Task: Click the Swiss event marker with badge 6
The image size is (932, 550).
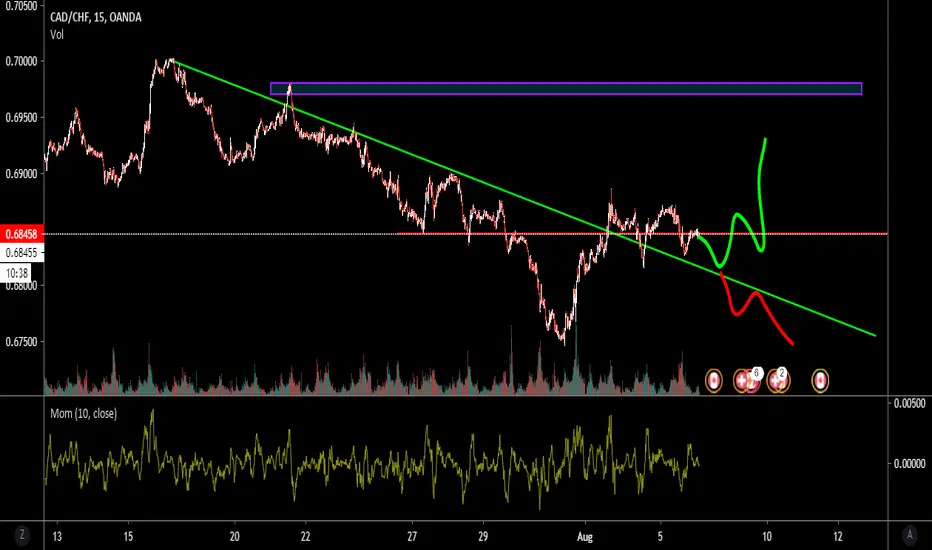Action: 741,381
